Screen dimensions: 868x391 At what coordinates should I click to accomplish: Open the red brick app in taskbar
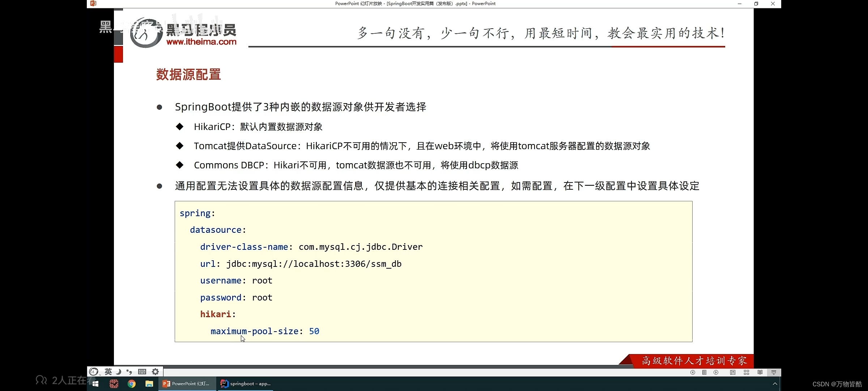point(114,384)
